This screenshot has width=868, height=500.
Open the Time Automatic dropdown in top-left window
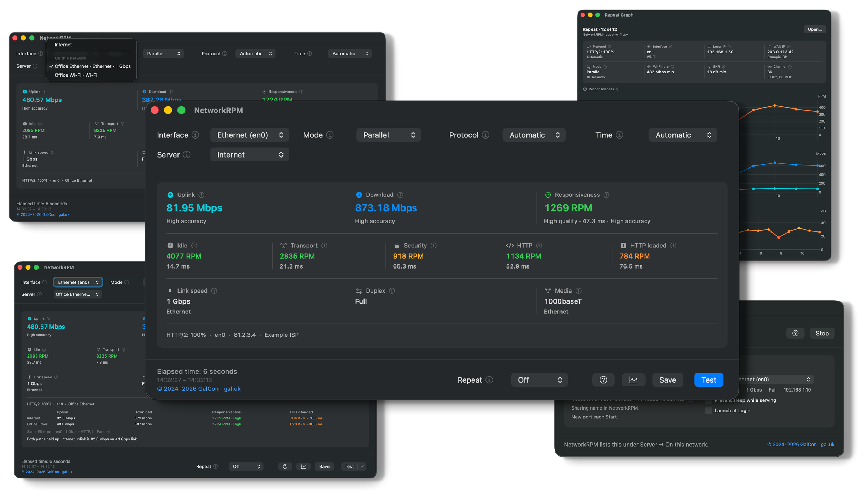350,54
